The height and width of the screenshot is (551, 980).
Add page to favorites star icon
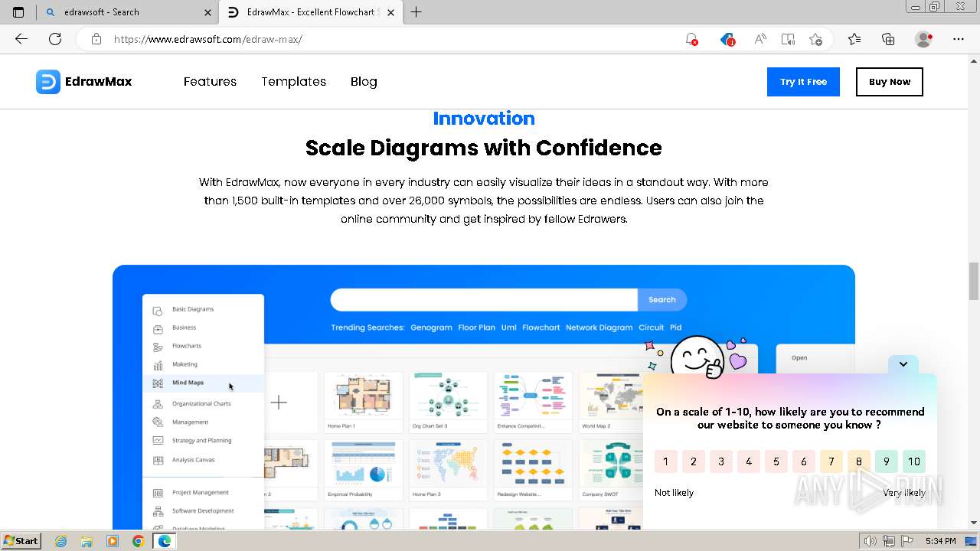click(x=815, y=39)
